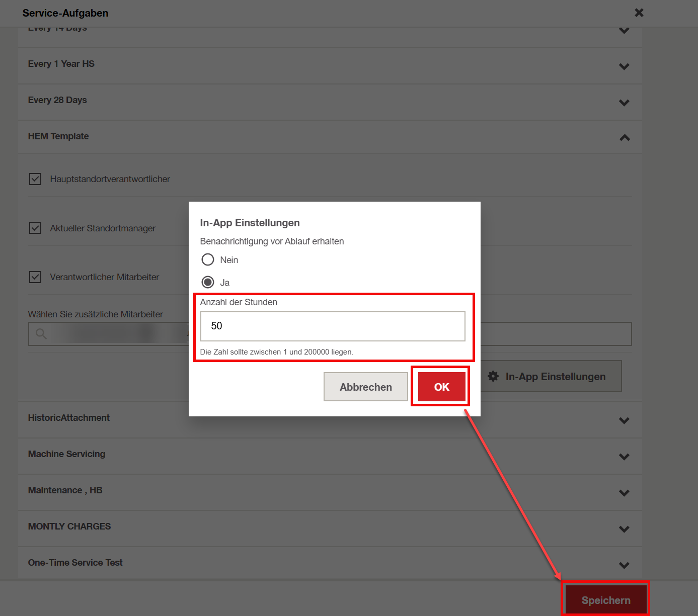Select the Ja radio button
This screenshot has height=616, width=698.
point(208,282)
